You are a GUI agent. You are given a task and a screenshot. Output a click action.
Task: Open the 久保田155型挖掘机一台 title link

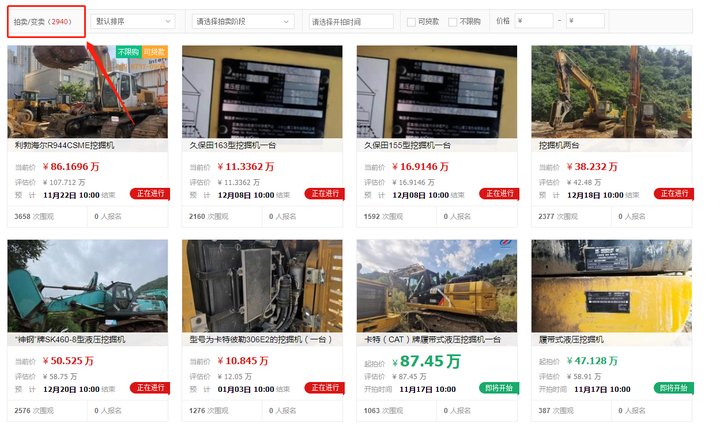click(405, 145)
